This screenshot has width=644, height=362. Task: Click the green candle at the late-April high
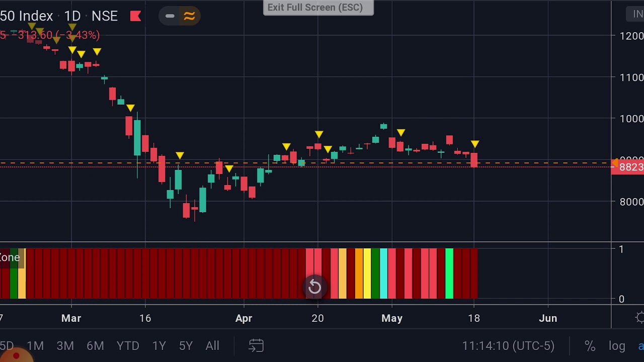[383, 126]
